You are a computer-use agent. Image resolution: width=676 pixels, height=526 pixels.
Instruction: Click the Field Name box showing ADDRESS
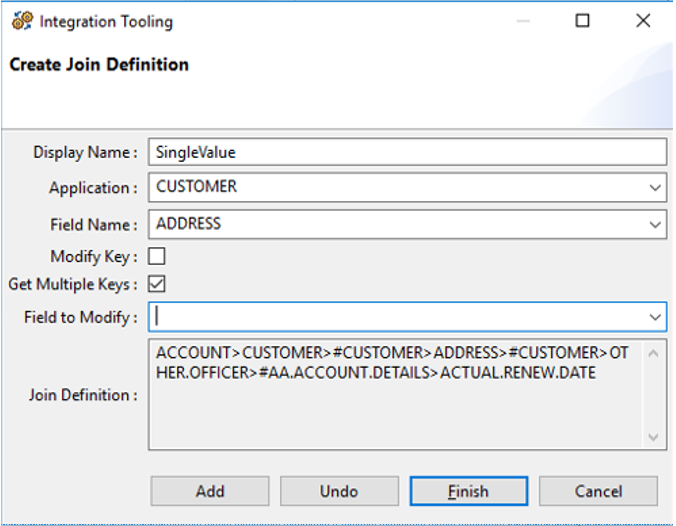coord(396,224)
